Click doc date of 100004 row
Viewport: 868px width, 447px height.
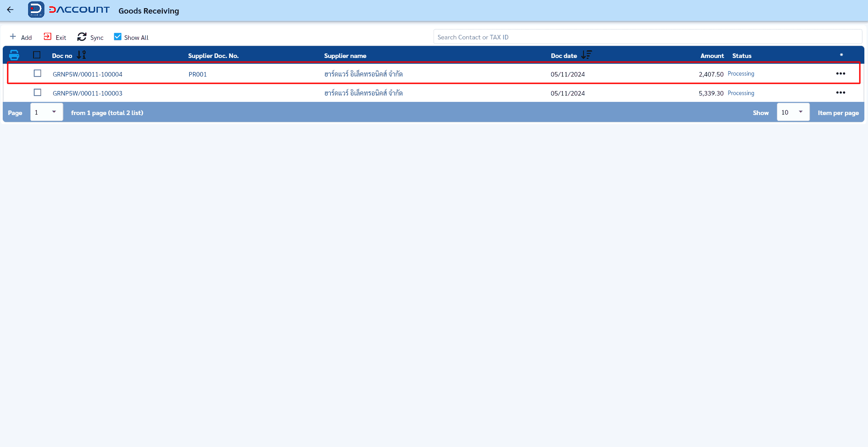pos(568,74)
